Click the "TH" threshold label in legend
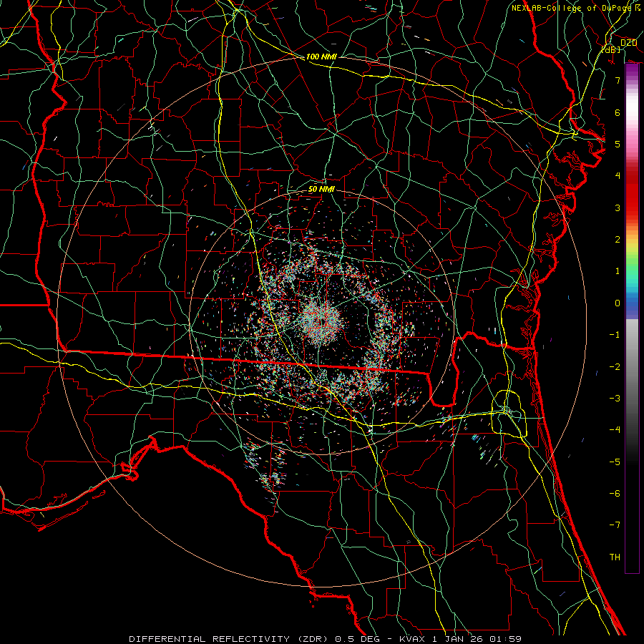644x644 pixels. tap(615, 557)
